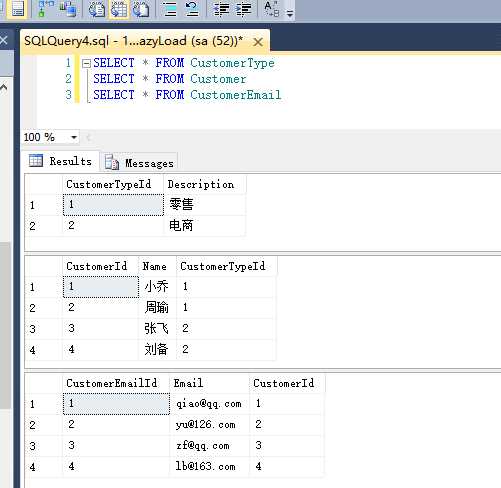
Task: Click CustomerEmail in query line 3
Action: tap(236, 95)
